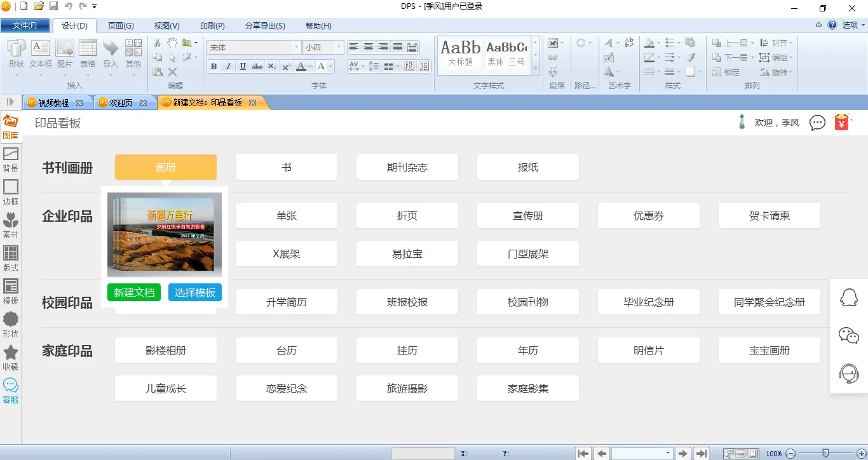Open the 图库 gallery sidebar panel
868x460 pixels.
(x=11, y=125)
